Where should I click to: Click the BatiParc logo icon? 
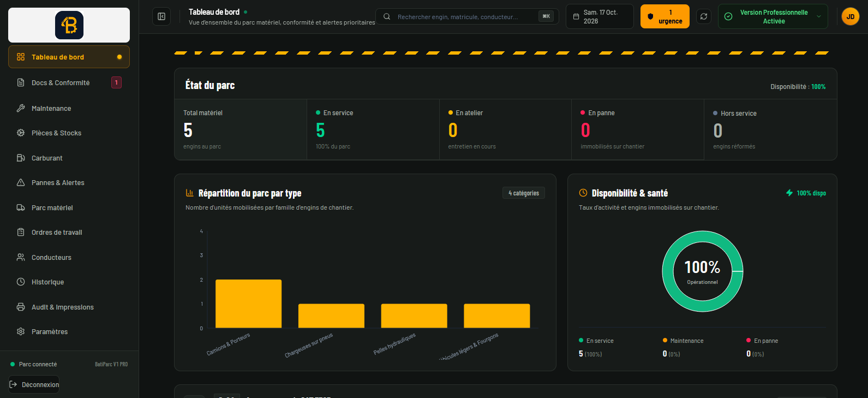click(x=69, y=25)
